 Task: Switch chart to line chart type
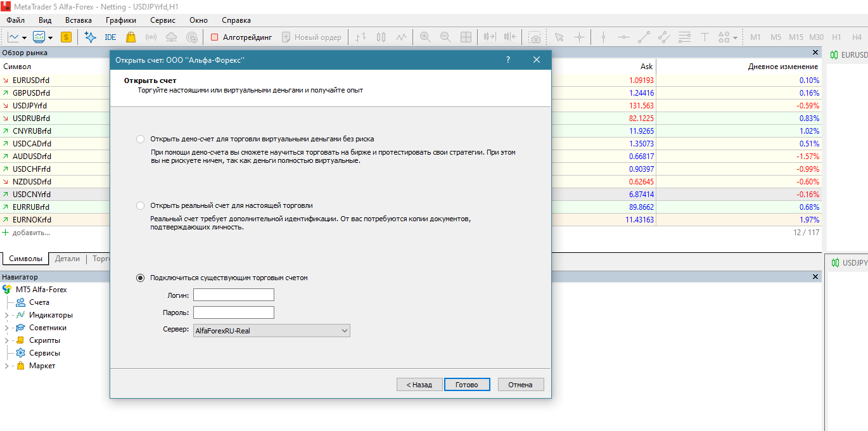[x=401, y=37]
